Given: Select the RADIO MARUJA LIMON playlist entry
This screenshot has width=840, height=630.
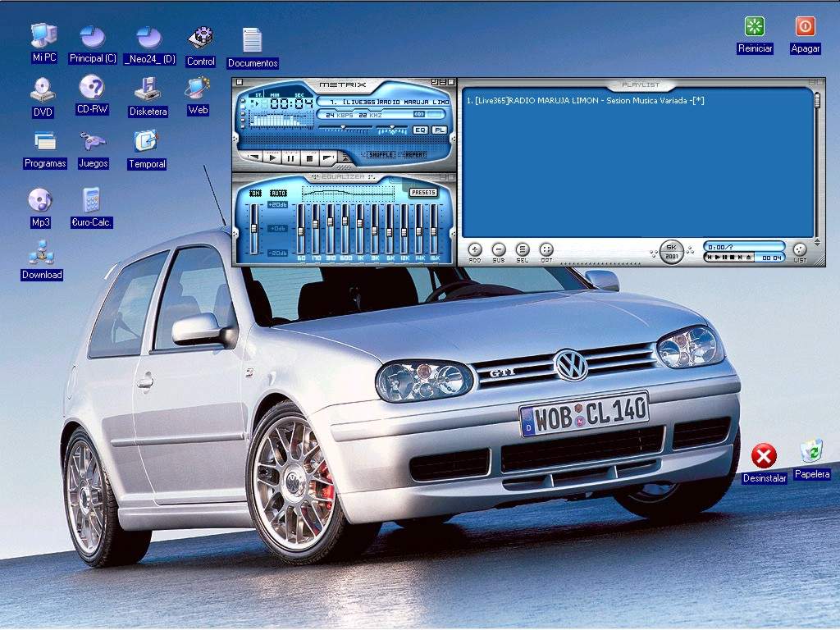Looking at the screenshot, I should coord(586,101).
